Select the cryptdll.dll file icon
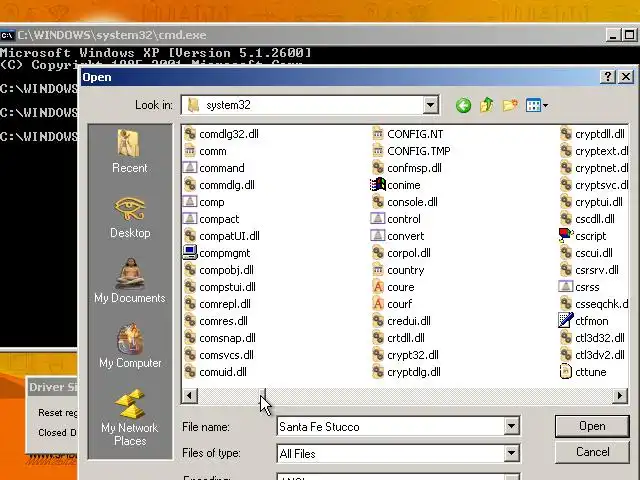 [566, 134]
